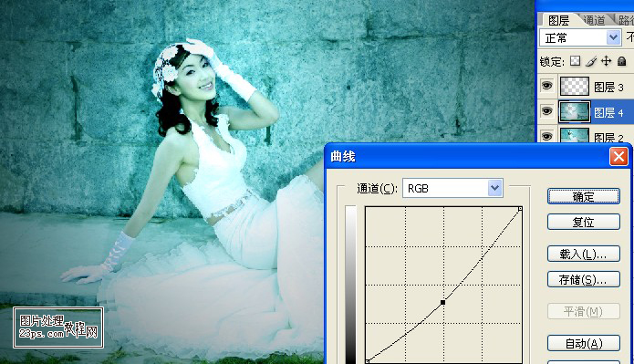Toggle lock position move icon
Image resolution: width=634 pixels, height=364 pixels.
pos(606,61)
